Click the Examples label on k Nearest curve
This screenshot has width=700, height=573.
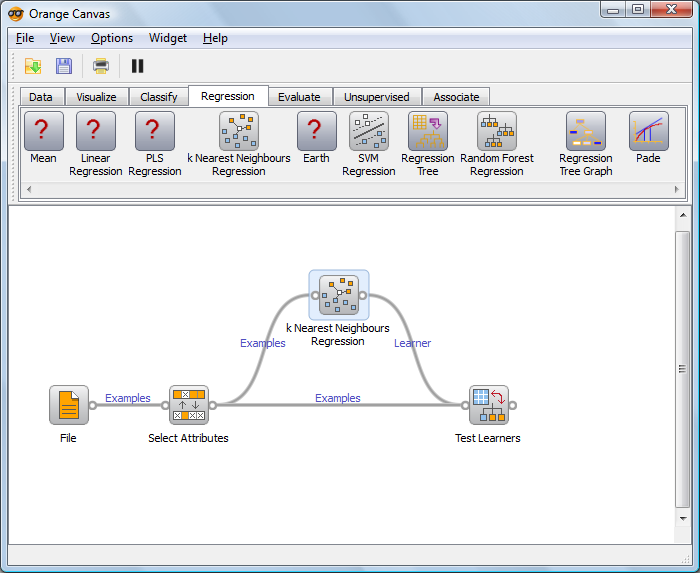pyautogui.click(x=262, y=343)
